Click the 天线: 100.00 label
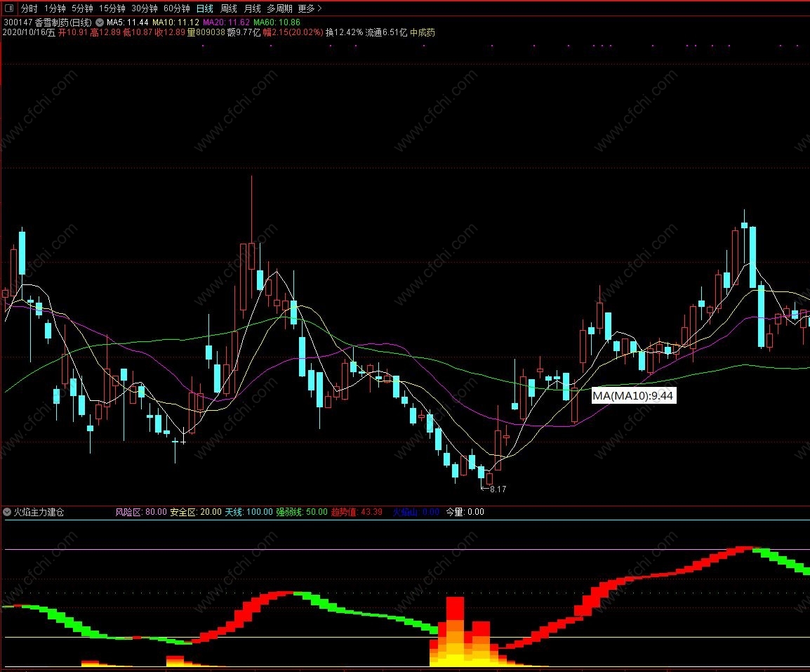Screen dimensions: 810x672 pyautogui.click(x=249, y=512)
